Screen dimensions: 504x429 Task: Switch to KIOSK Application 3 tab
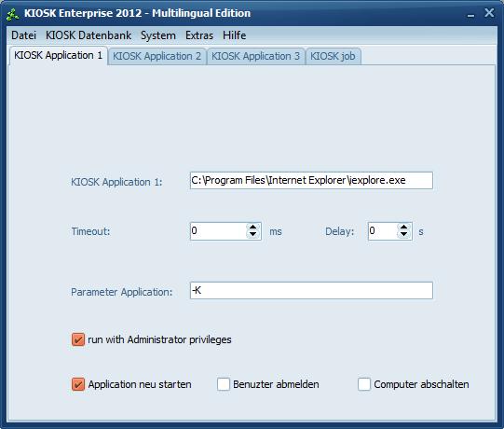[255, 56]
